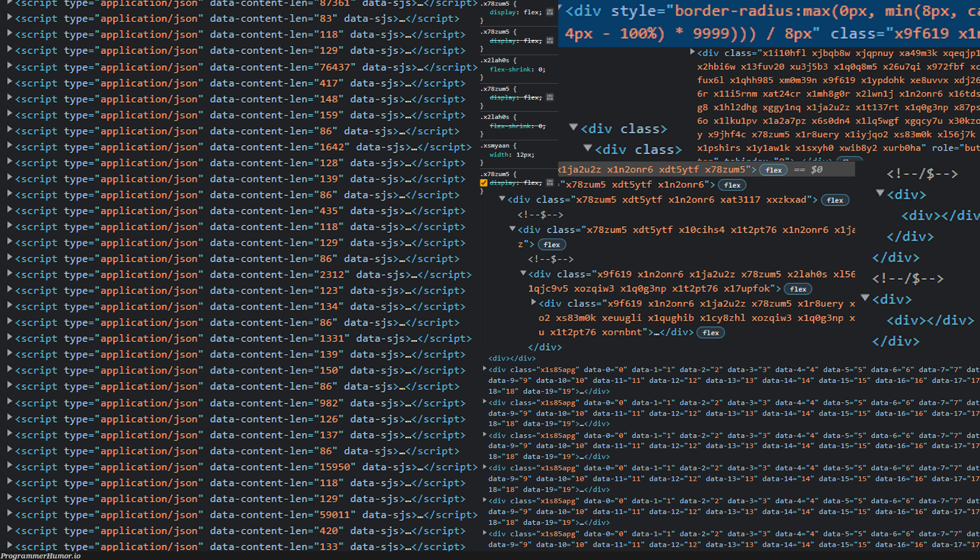Select script row with data-content-len 128
This screenshot has width=980, height=560.
(240, 163)
